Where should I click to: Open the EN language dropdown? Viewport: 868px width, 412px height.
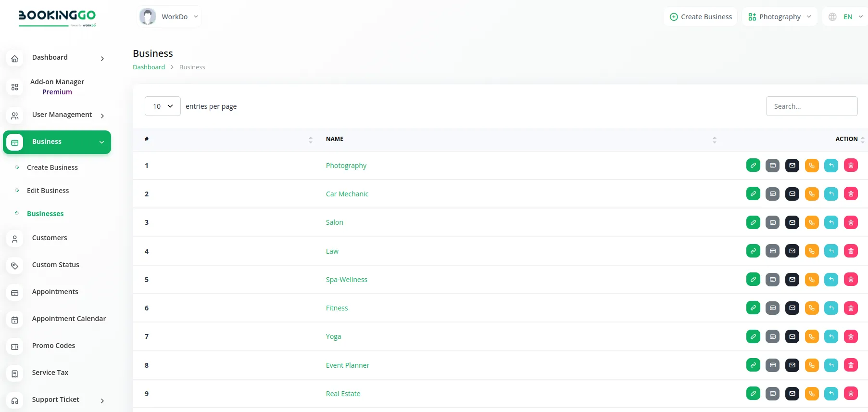(x=846, y=17)
